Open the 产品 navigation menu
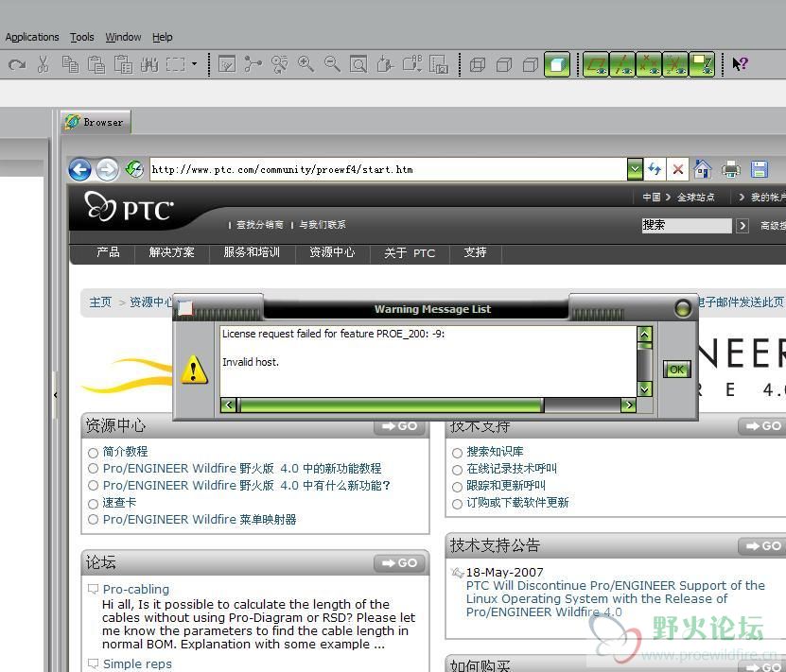The height and width of the screenshot is (672, 786). point(108,252)
